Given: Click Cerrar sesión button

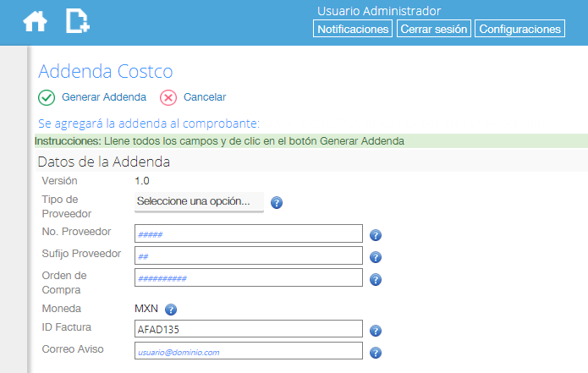Looking at the screenshot, I should pyautogui.click(x=434, y=29).
